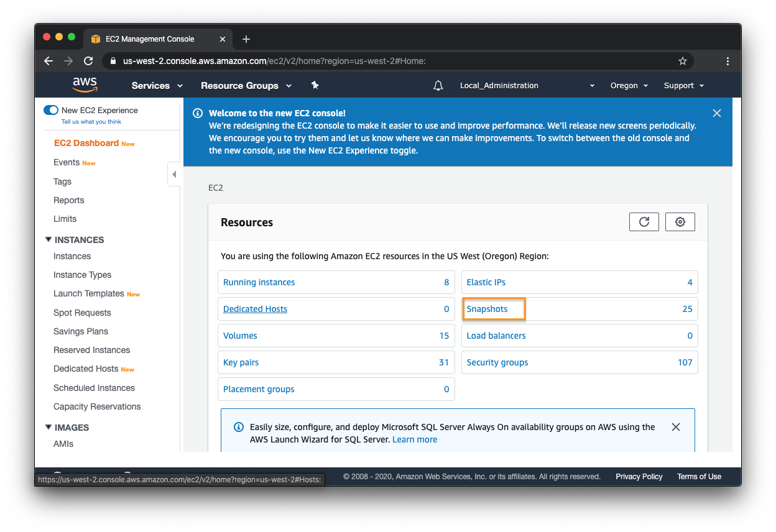Open Savings Plans in sidebar
The height and width of the screenshot is (532, 776).
coord(81,331)
